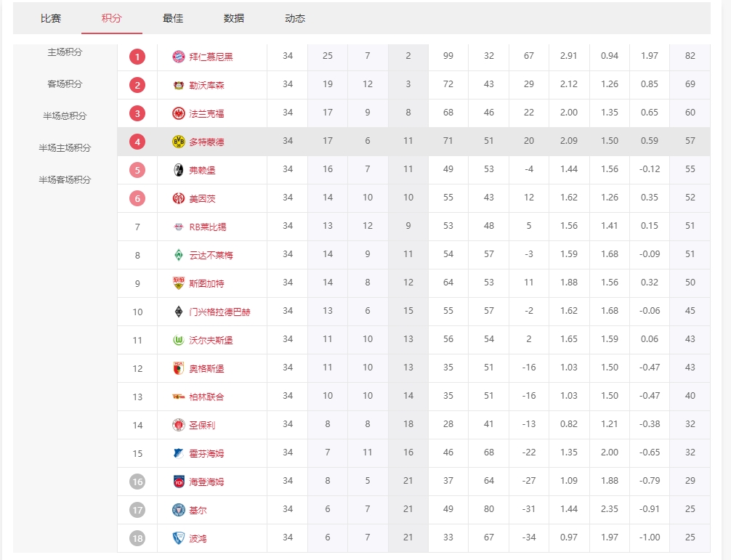Click the Borussia Dortmund club crest icon
Screen dimensions: 731x560
pos(179,142)
